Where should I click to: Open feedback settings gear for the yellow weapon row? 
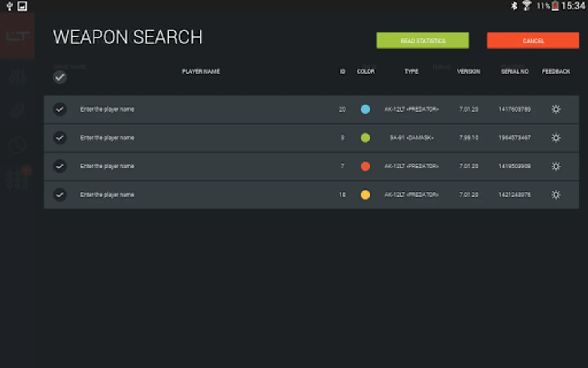(x=556, y=195)
